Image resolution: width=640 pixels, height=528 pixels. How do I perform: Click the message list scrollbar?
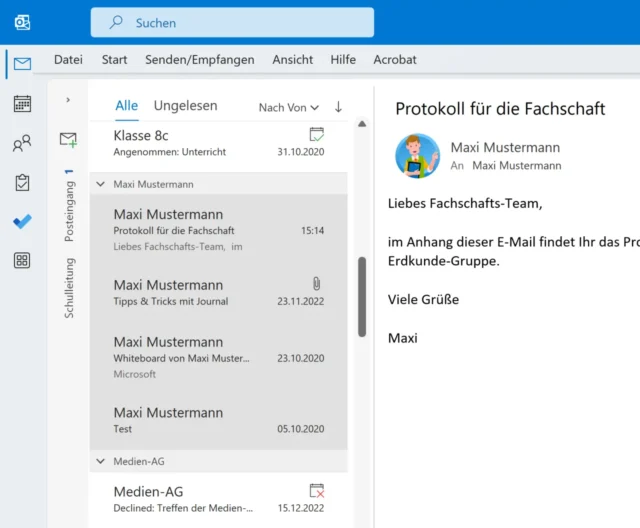point(361,296)
